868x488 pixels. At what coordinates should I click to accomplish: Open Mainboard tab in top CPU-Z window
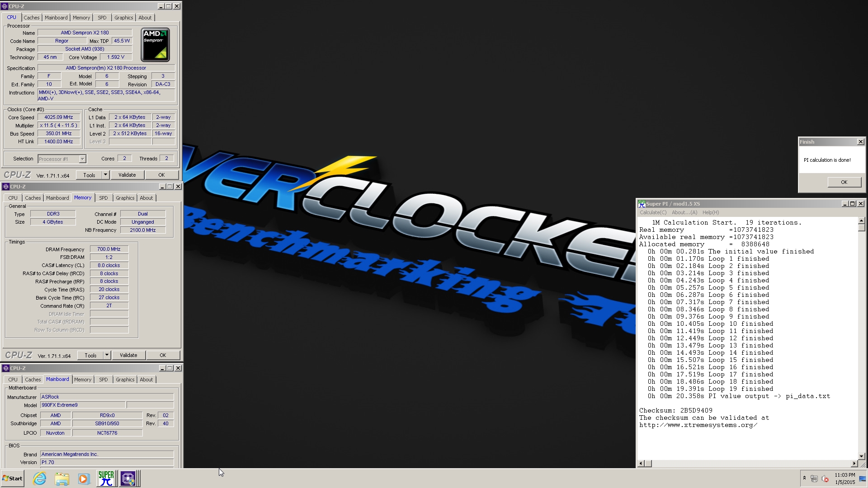click(x=56, y=18)
